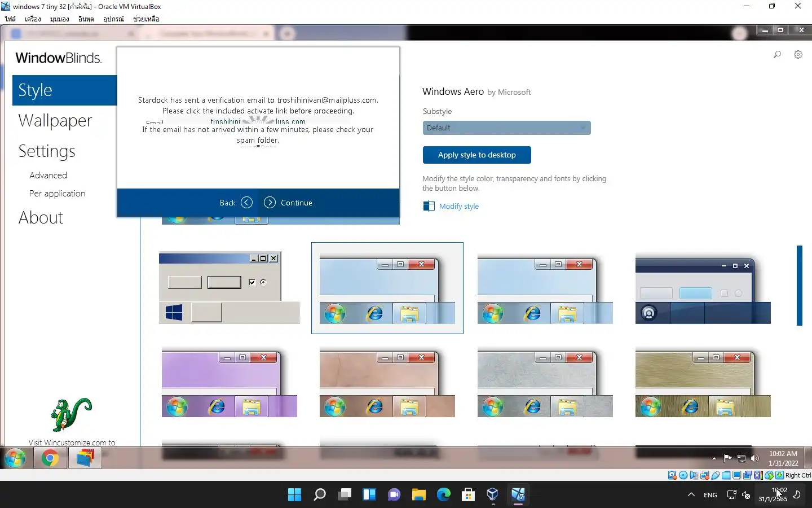Image resolution: width=812 pixels, height=508 pixels.
Task: Click VirtualBox mouse integration status icon
Action: point(769,475)
